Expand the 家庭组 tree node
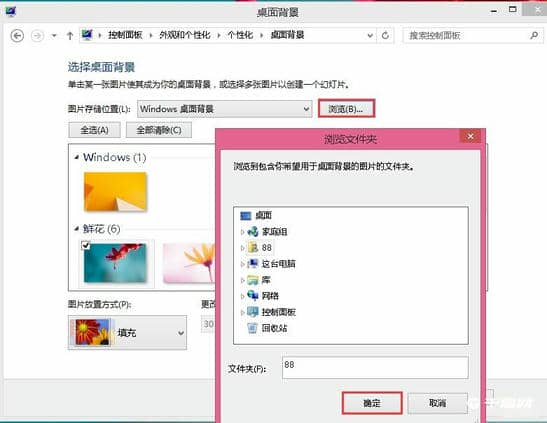 pyautogui.click(x=242, y=232)
